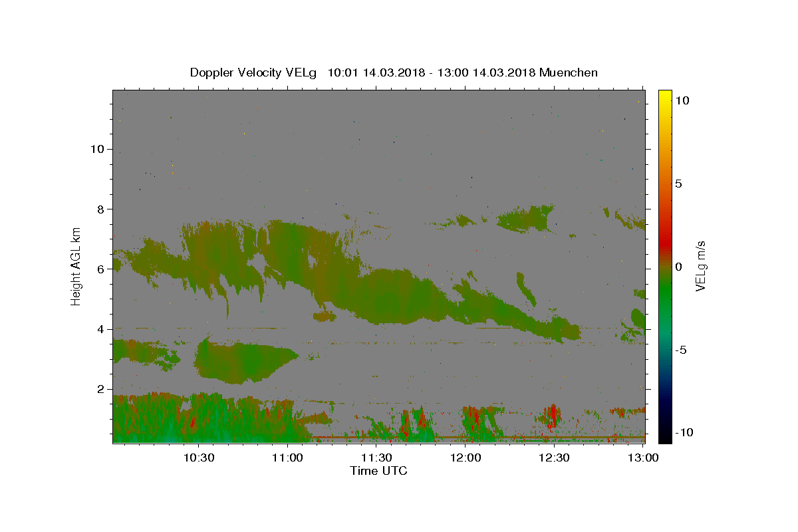The height and width of the screenshot is (532, 798).
Task: Click the 12:30 time tick label
Action: (x=554, y=458)
